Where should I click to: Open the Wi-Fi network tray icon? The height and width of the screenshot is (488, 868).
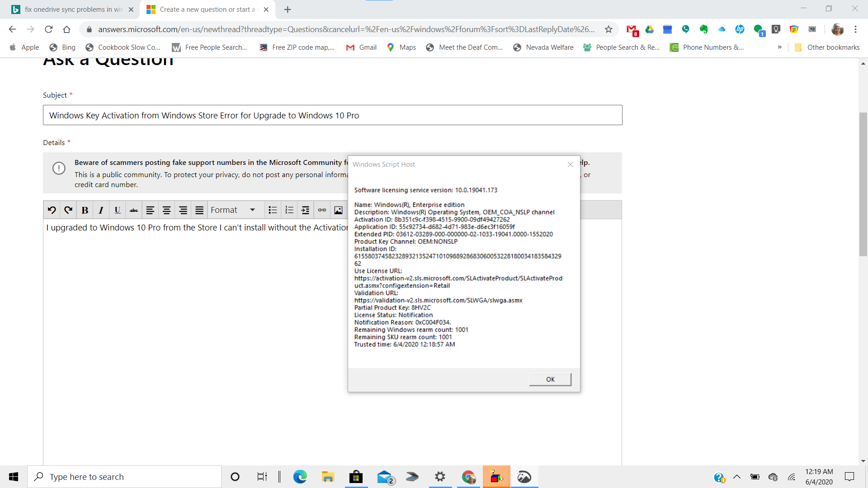791,477
